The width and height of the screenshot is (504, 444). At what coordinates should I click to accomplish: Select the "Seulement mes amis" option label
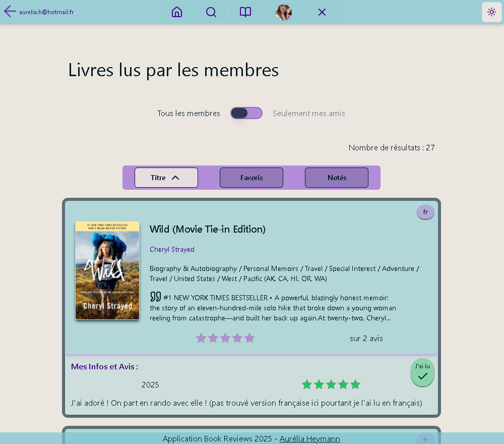(x=308, y=114)
